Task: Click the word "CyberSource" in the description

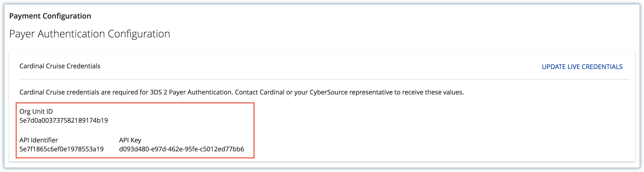Action: pyautogui.click(x=329, y=92)
